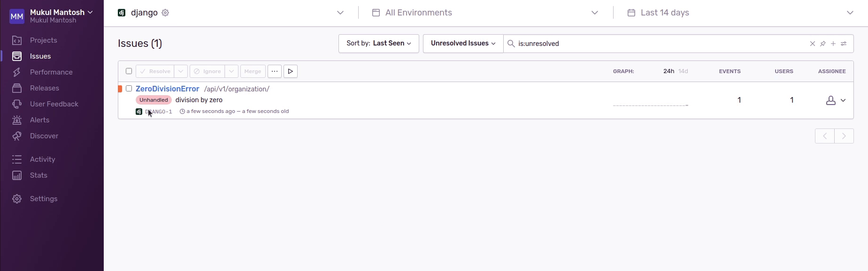Switch graph to 14d view

point(683,71)
